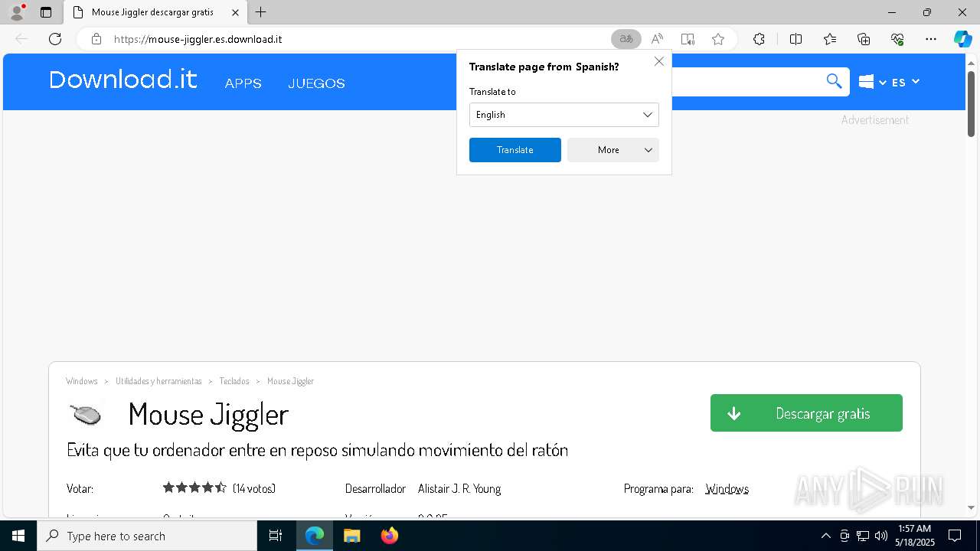Click the (14 votos) text
980x551 pixels.
pyautogui.click(x=254, y=488)
